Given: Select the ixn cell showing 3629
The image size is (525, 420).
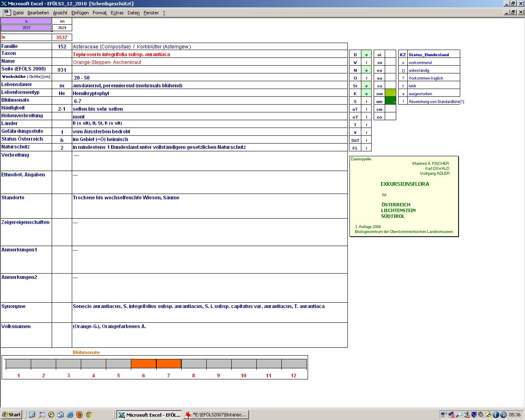Looking at the screenshot, I should (x=62, y=27).
